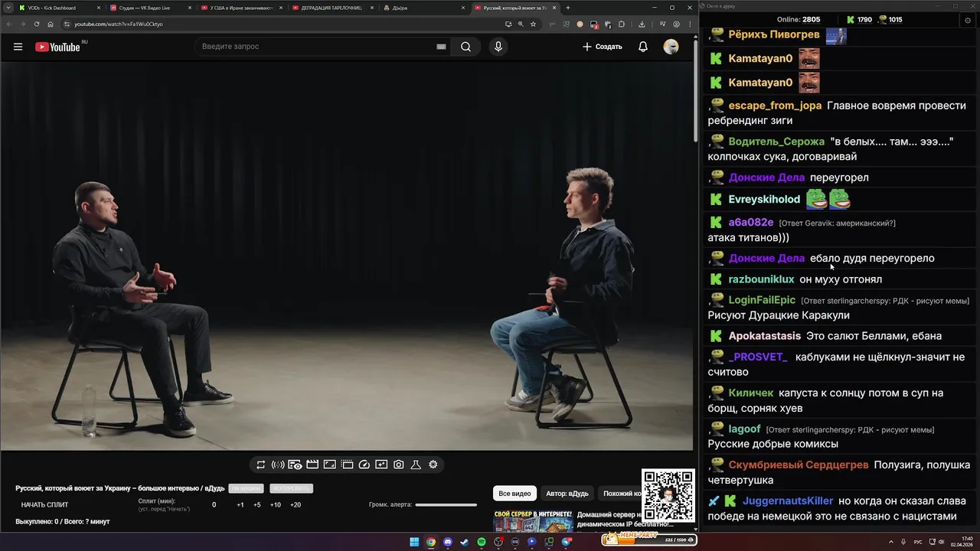Add +1 minute to the split
The width and height of the screenshot is (980, 551).
(240, 504)
